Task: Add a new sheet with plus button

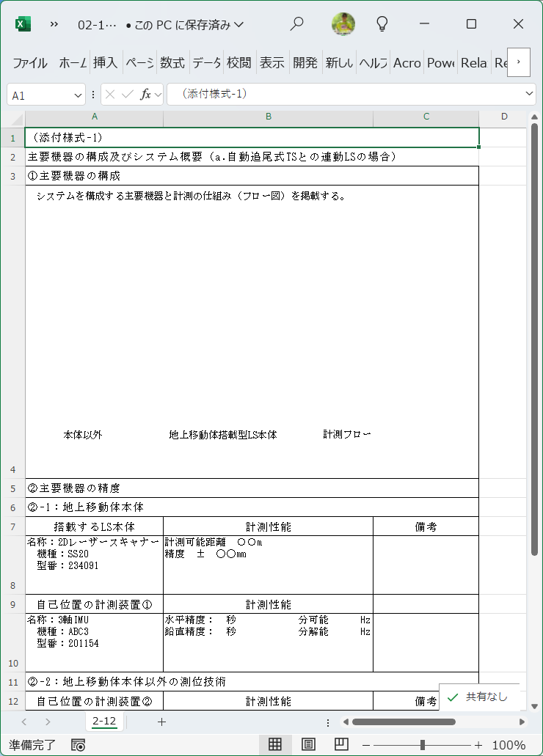Action: [161, 722]
